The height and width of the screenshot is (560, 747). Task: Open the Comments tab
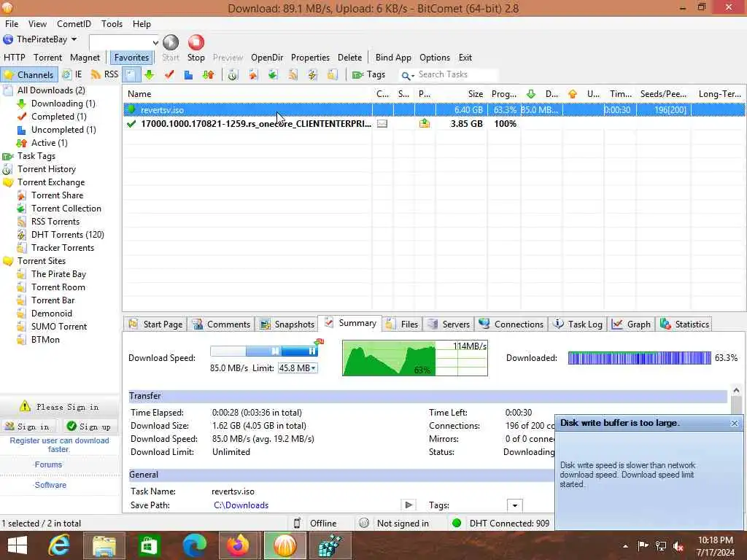coord(221,324)
